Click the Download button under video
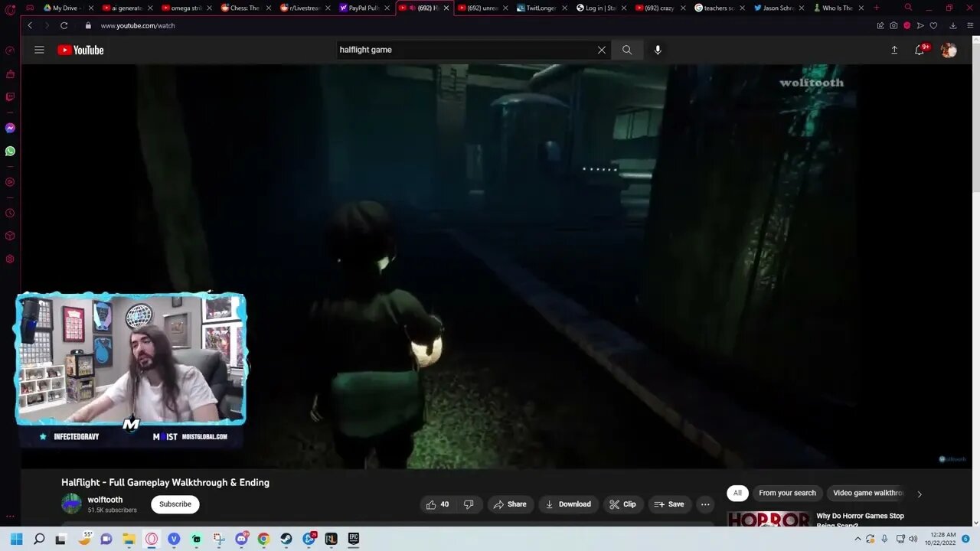Viewport: 980px width, 551px height. [568, 504]
